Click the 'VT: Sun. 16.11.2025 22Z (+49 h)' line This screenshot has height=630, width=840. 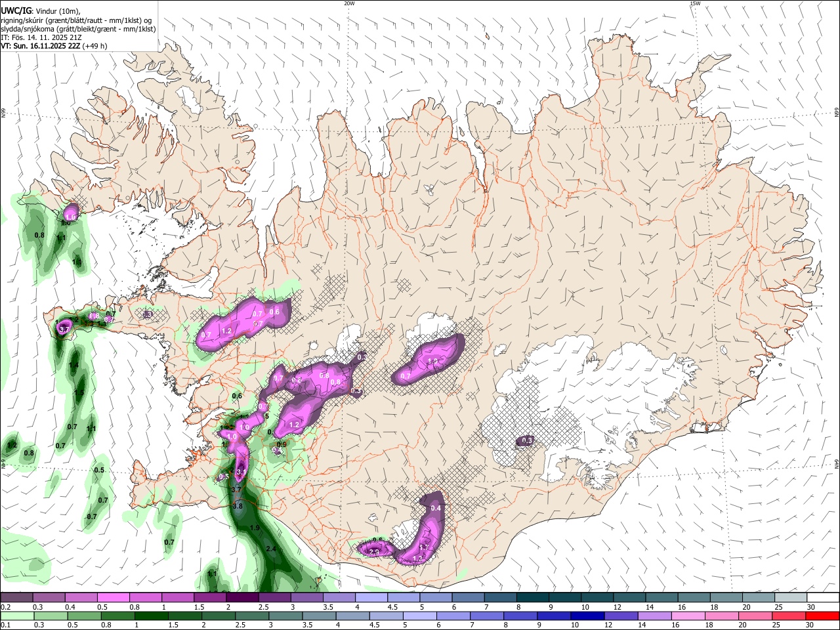click(x=54, y=46)
